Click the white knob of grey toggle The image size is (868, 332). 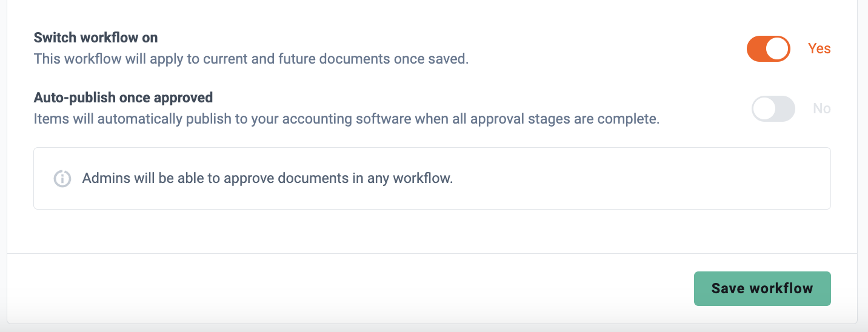click(764, 108)
